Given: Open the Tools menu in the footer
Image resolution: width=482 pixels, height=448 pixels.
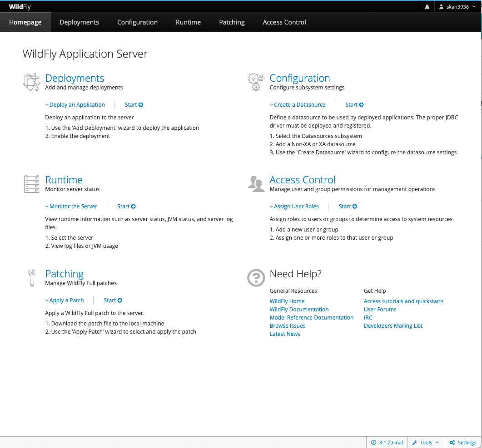Looking at the screenshot, I should [x=426, y=443].
